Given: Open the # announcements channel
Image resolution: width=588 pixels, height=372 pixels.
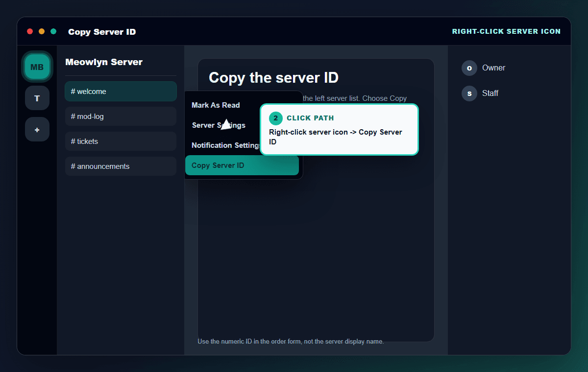Looking at the screenshot, I should (x=121, y=166).
